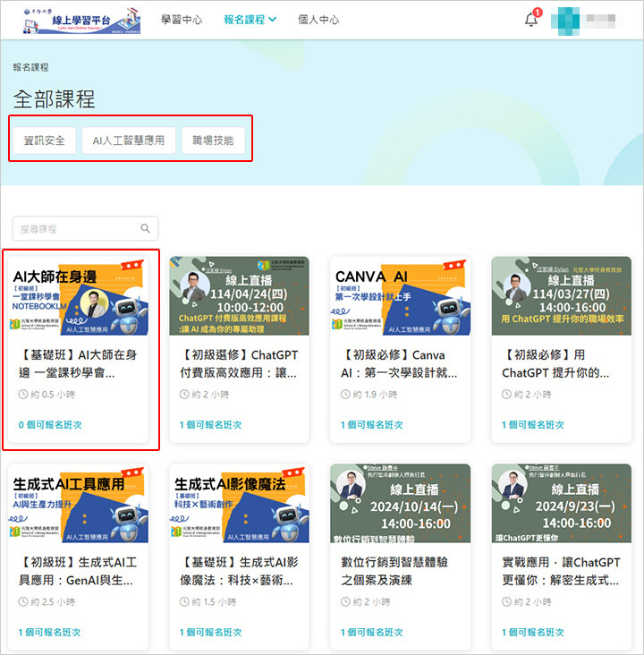
Task: Click the 全部課程 heading
Action: [x=55, y=99]
